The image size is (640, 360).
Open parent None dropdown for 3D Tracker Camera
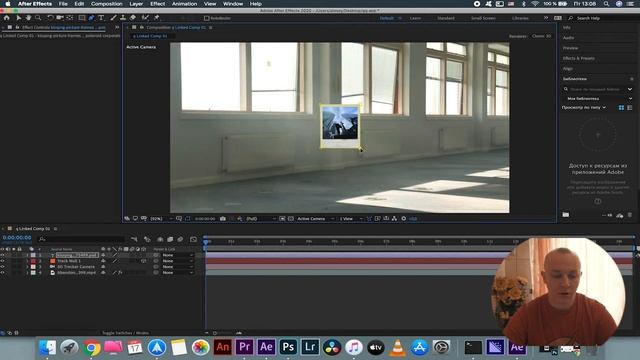(178, 267)
